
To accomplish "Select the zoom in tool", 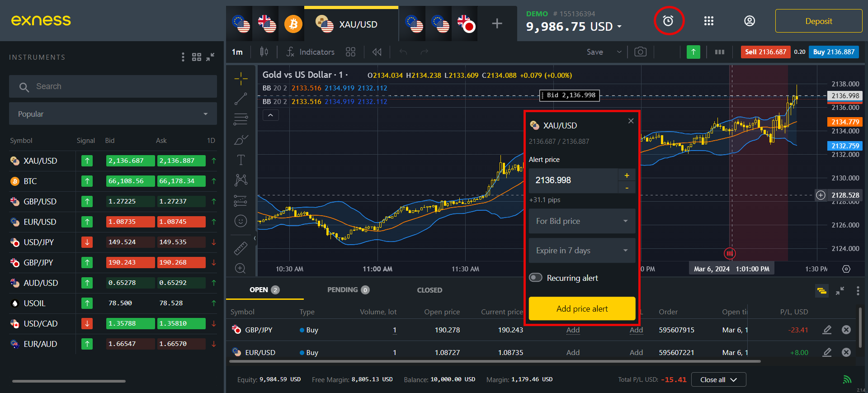I will (x=241, y=268).
